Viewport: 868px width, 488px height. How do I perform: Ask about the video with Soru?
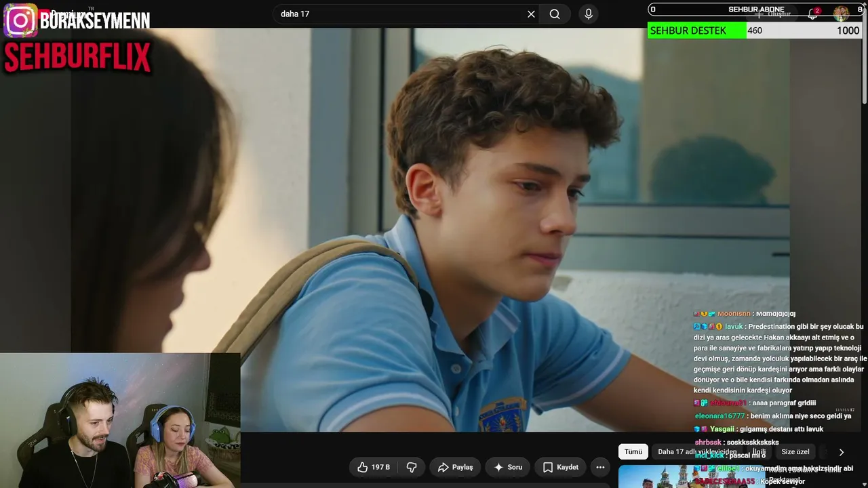point(508,467)
